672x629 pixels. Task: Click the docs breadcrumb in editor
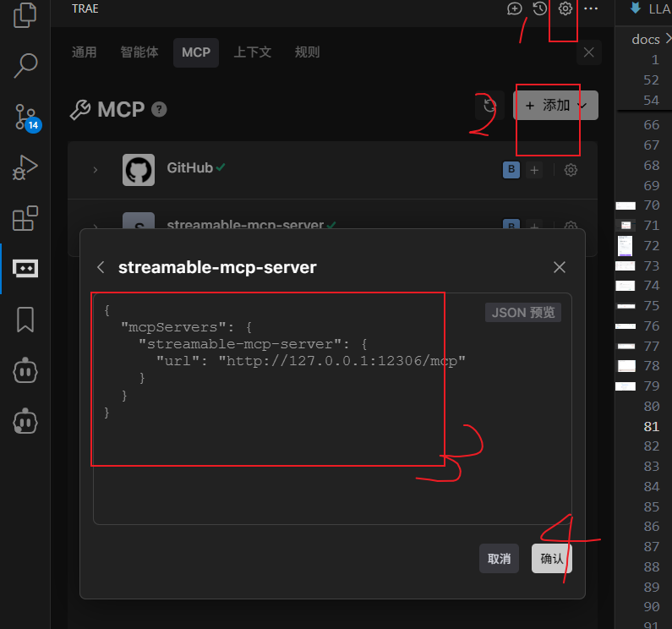click(x=646, y=40)
